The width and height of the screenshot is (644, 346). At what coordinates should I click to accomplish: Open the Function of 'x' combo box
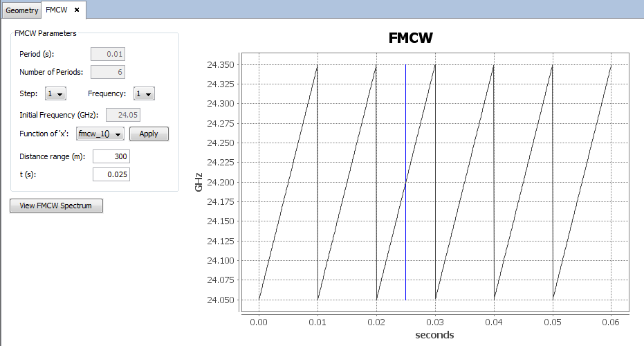click(x=100, y=134)
